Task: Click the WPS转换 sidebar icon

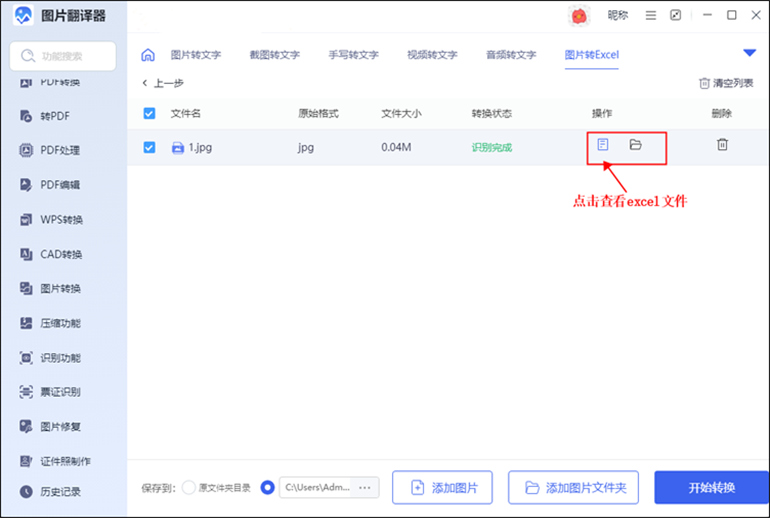Action: pyautogui.click(x=26, y=219)
